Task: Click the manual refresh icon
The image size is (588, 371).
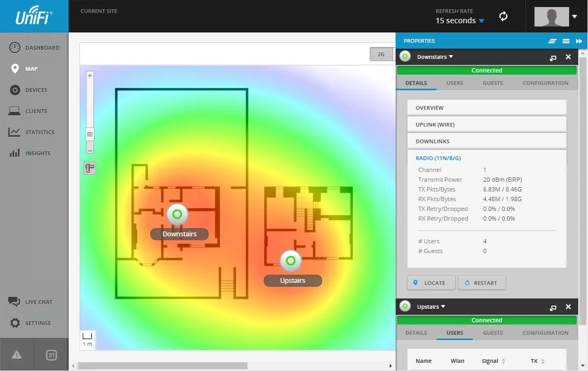Action: [x=503, y=16]
